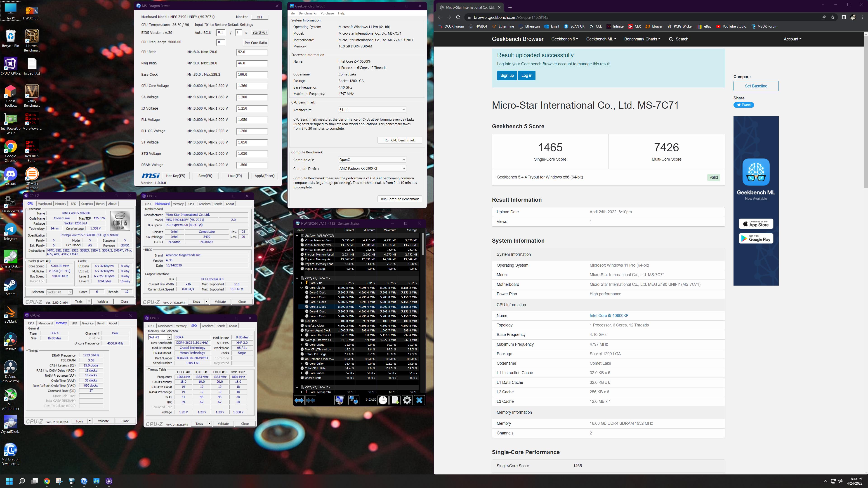Screen dimensions: 868x488
Task: Open TechPowerUp GPU-Z desktop shortcut
Action: [x=10, y=124]
